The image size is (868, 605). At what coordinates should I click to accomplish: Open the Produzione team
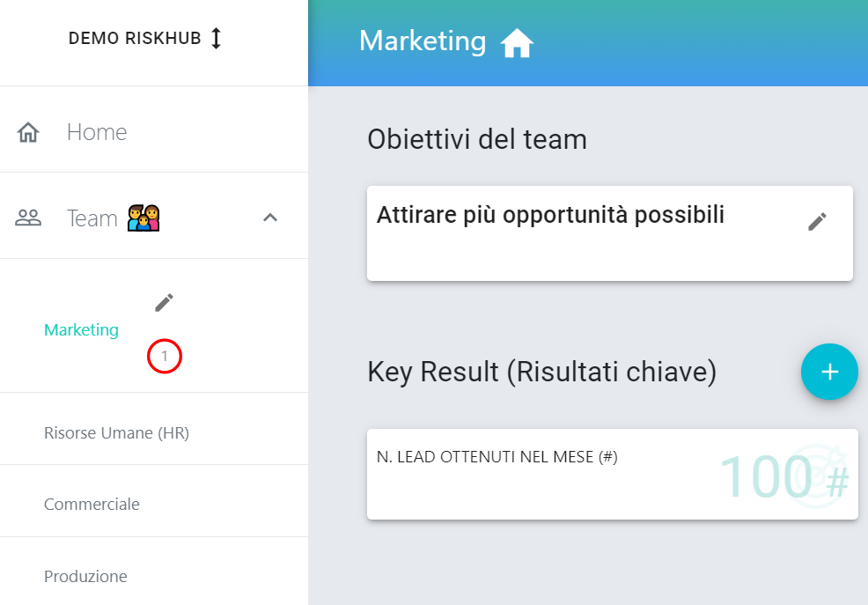(x=154, y=576)
